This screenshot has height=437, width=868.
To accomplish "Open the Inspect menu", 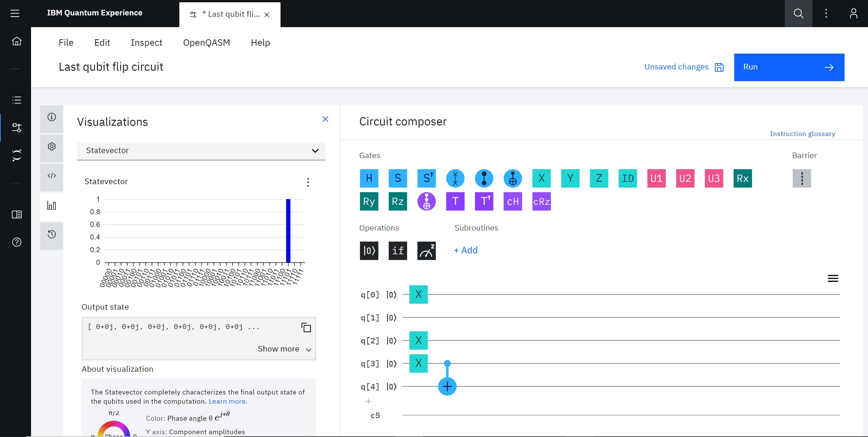I will pos(146,43).
